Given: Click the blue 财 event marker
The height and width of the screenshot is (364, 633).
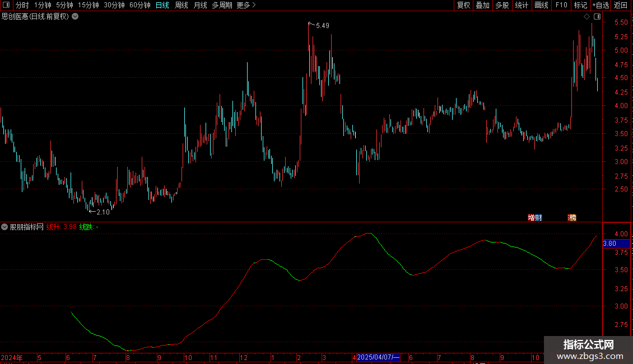Looking at the screenshot, I should pyautogui.click(x=538, y=217).
